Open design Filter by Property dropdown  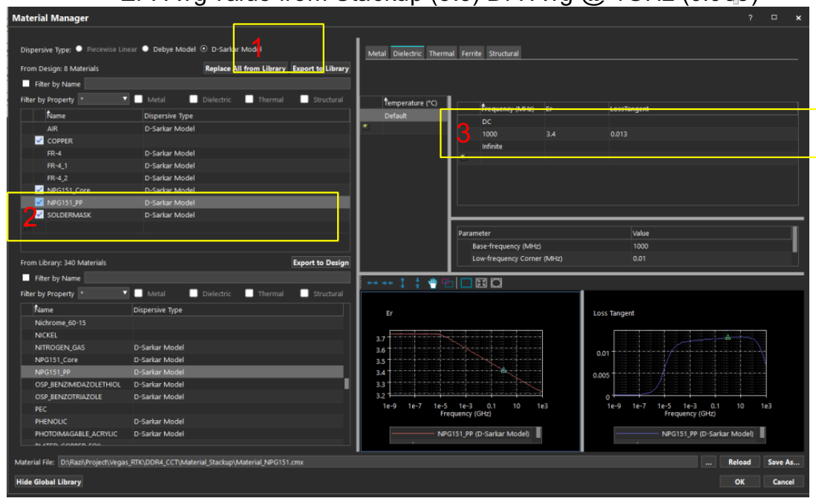click(x=103, y=99)
